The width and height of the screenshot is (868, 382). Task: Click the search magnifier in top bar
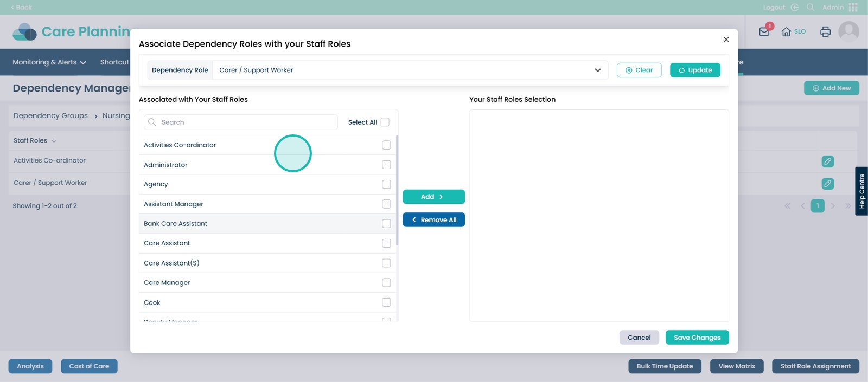click(x=810, y=8)
